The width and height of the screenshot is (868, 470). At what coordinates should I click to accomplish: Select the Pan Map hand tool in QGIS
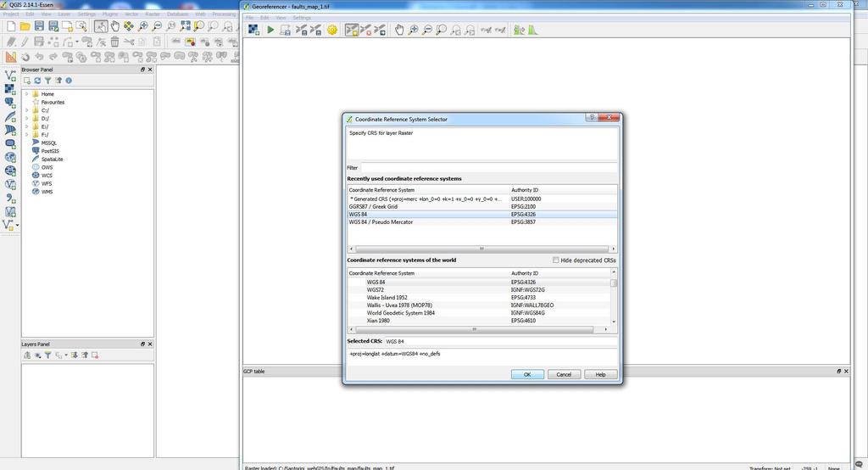point(115,26)
